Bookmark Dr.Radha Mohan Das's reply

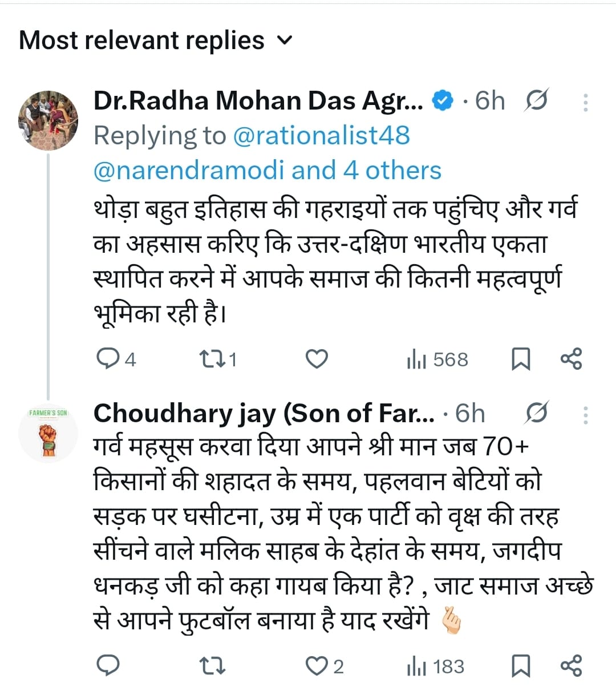(x=520, y=359)
